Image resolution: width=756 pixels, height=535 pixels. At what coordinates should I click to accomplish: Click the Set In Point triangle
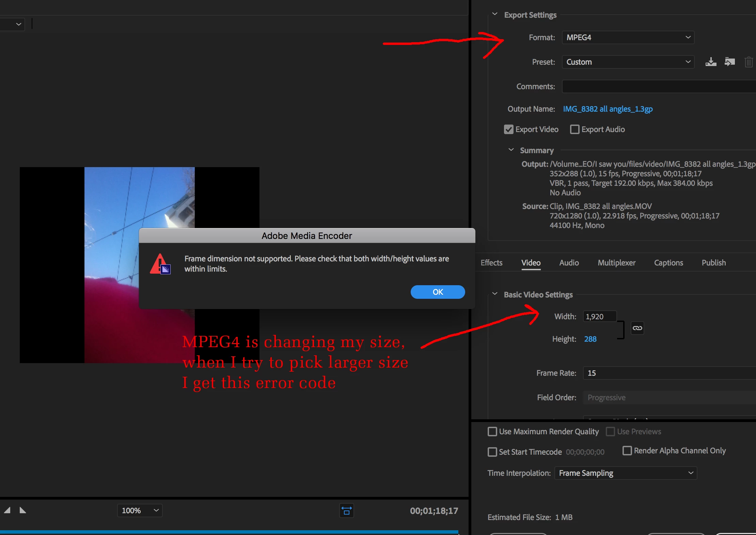click(x=7, y=510)
